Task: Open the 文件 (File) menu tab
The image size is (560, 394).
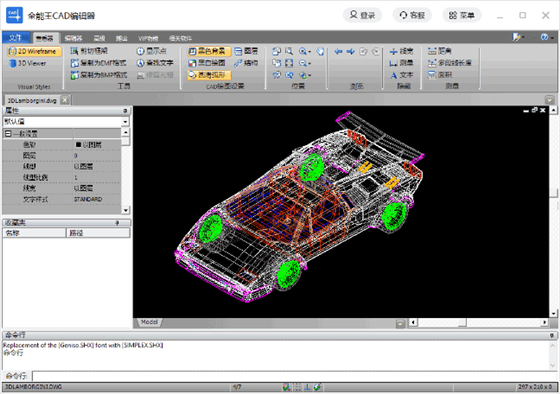Action: coord(16,38)
